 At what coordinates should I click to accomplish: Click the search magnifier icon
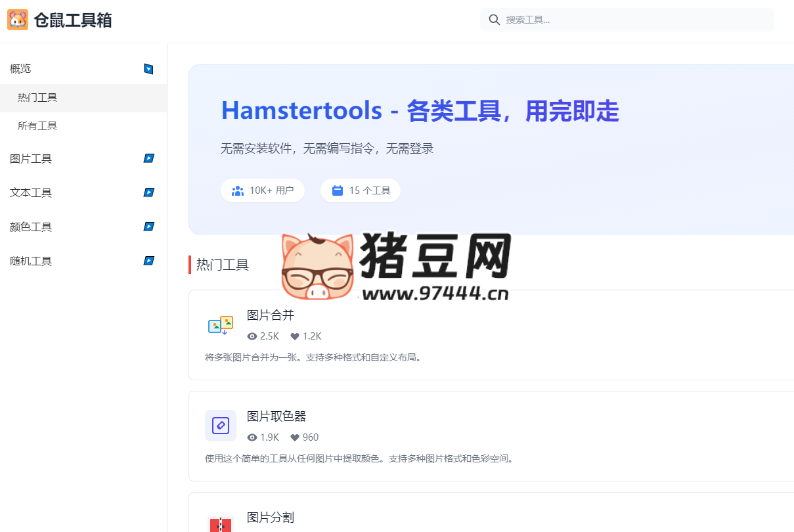[x=495, y=20]
